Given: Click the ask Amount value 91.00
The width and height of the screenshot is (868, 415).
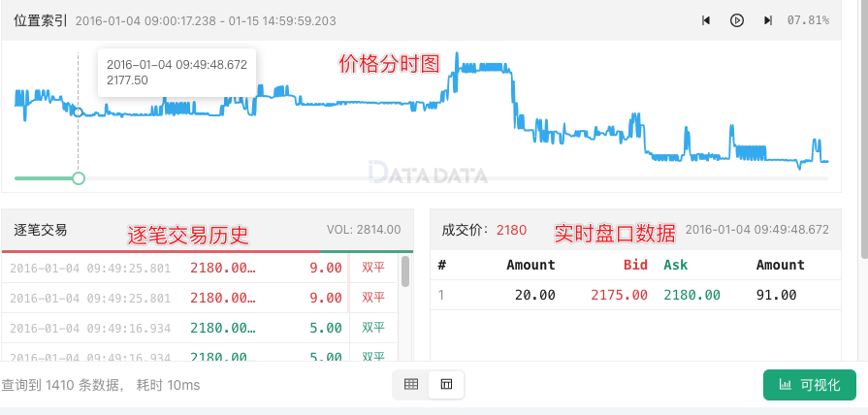Looking at the screenshot, I should point(776,295).
